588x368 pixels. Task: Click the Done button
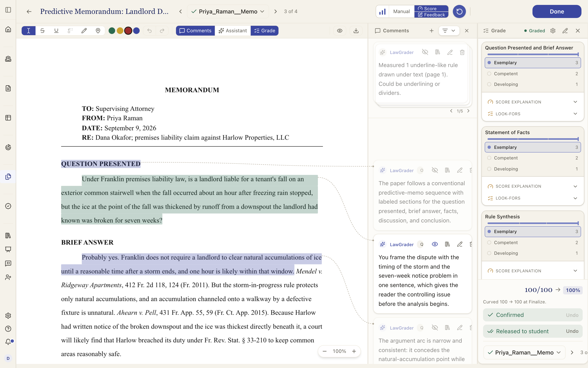pyautogui.click(x=557, y=11)
